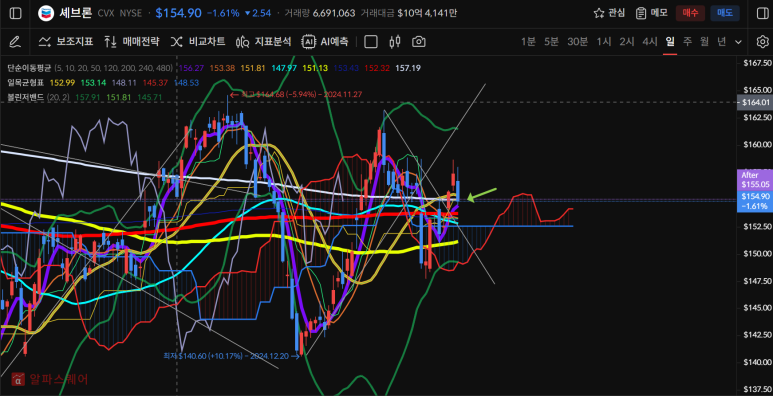Viewport: 773px width, 396px height.
Task: Toggle the square layout box icon
Action: (x=371, y=42)
